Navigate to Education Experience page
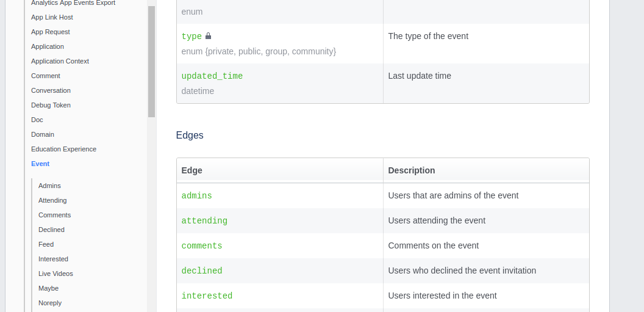644x312 pixels. 63,149
